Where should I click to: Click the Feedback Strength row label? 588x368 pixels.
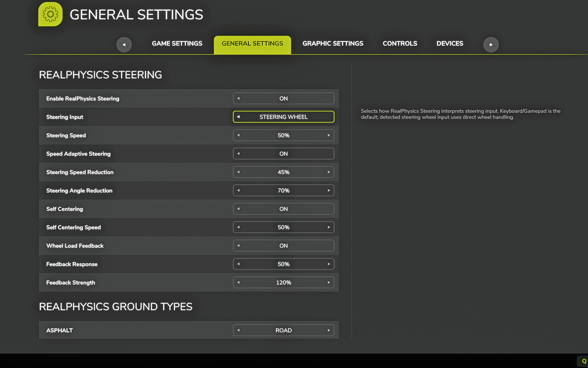coord(71,283)
